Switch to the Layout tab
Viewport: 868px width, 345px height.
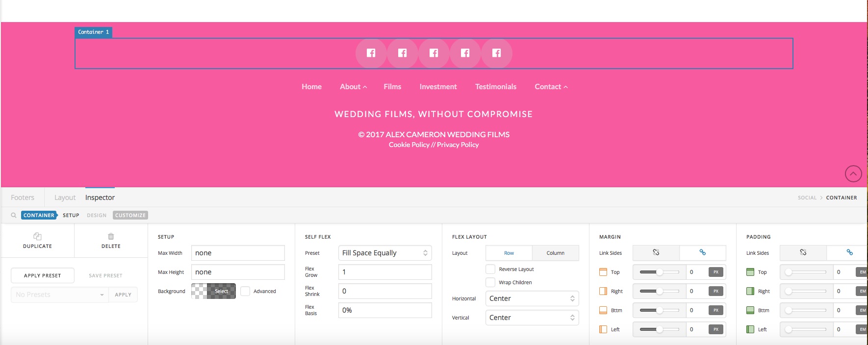coord(65,197)
